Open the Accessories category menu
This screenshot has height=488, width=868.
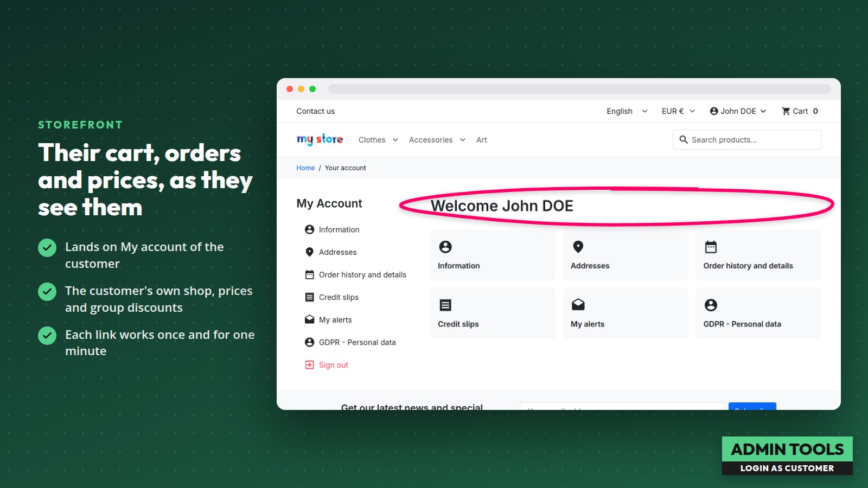point(431,140)
